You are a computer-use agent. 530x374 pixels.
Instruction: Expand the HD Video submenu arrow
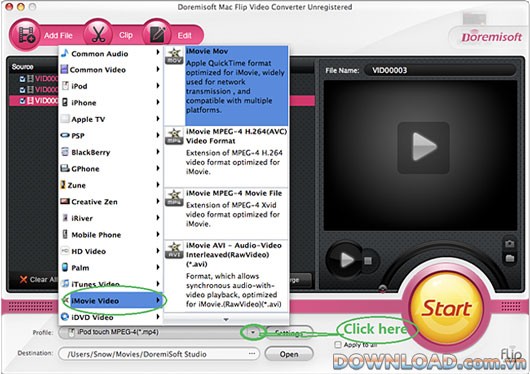point(158,251)
